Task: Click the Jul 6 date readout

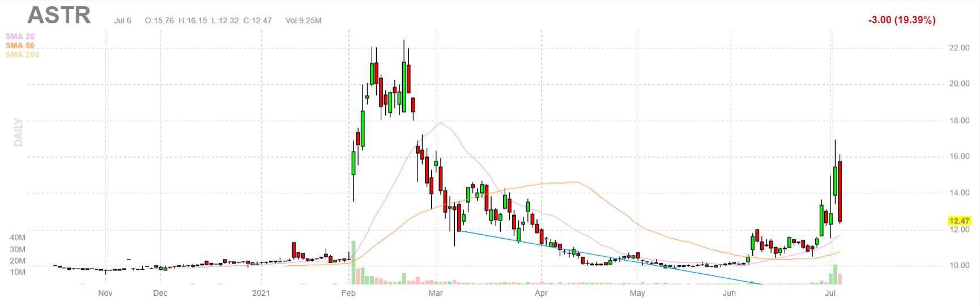Action: click(122, 20)
